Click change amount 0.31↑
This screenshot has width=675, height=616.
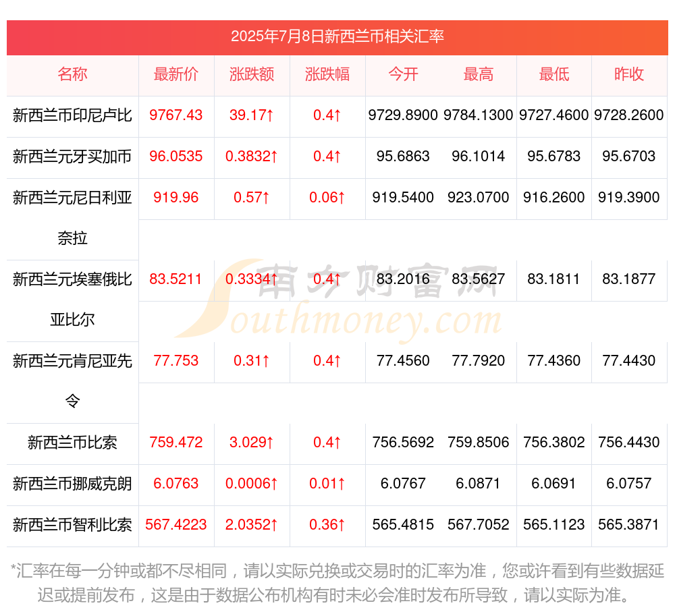(x=251, y=360)
